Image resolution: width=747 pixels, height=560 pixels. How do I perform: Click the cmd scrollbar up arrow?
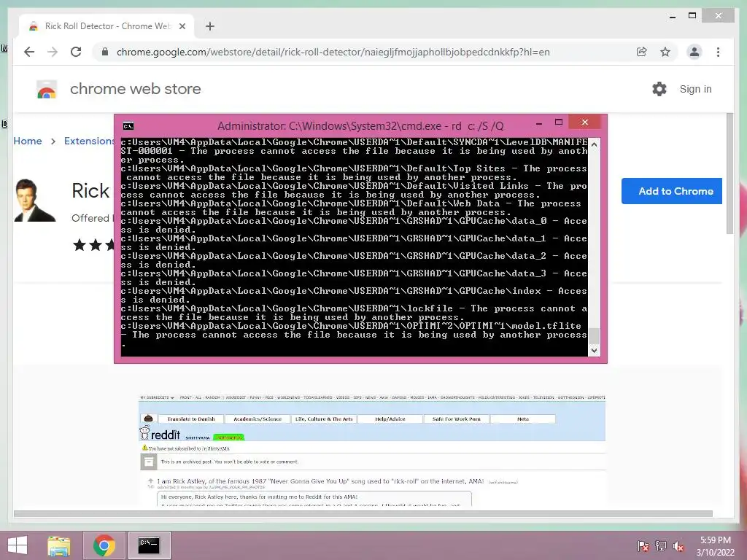(x=594, y=144)
